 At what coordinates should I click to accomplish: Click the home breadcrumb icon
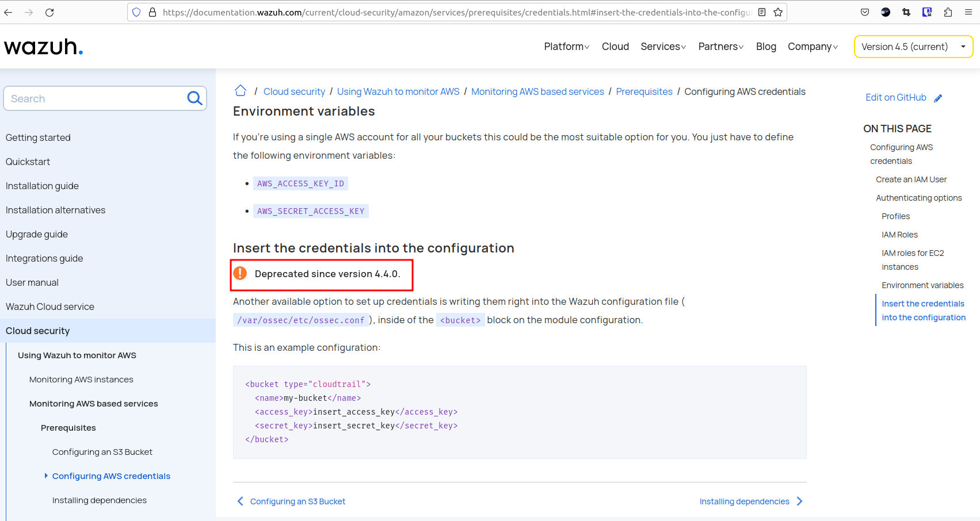point(241,91)
